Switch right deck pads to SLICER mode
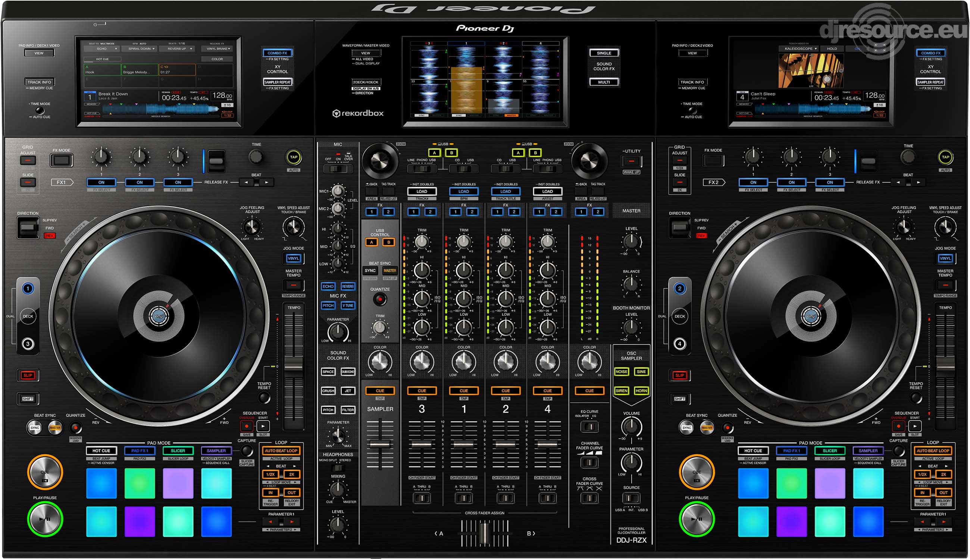The height and width of the screenshot is (560, 970). coord(830,451)
